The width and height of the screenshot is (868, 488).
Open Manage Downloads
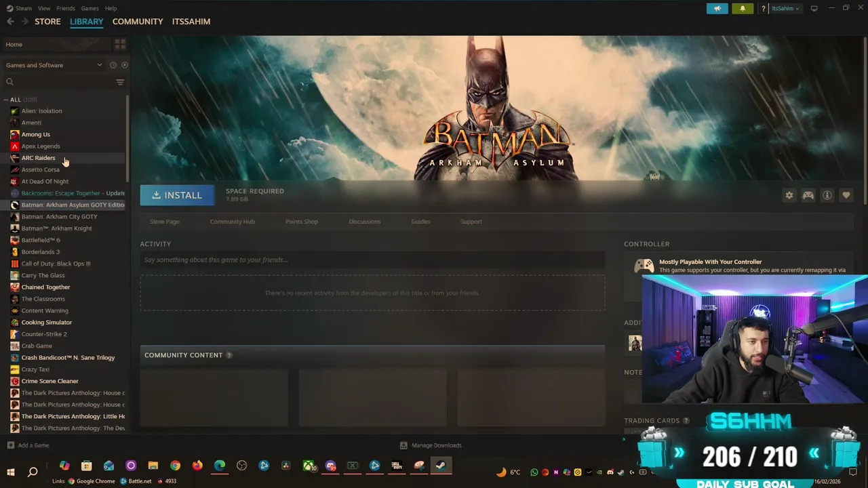coord(431,445)
